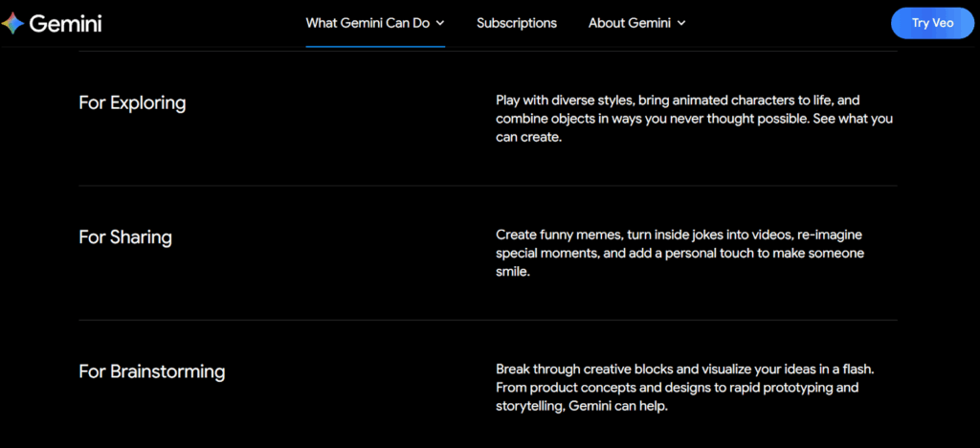Viewport: 980px width, 448px height.
Task: Click the paragraph starting "Play with diverse styles"
Action: click(x=694, y=119)
